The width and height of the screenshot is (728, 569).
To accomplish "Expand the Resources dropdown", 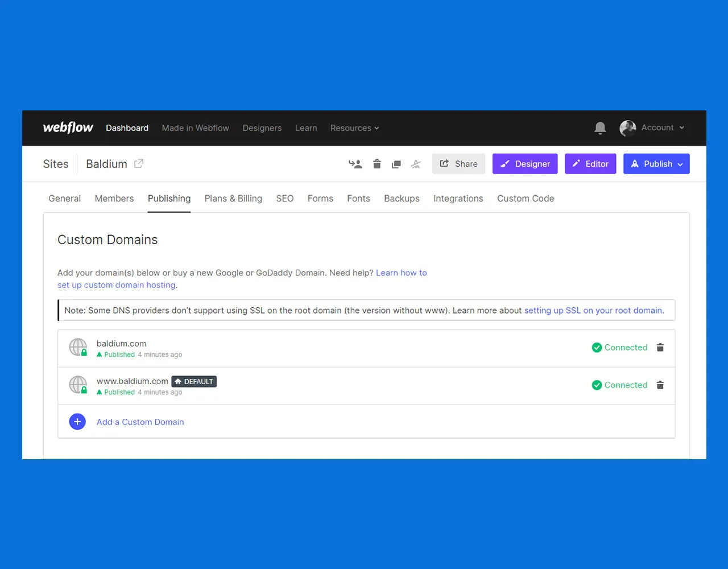I will [x=354, y=128].
